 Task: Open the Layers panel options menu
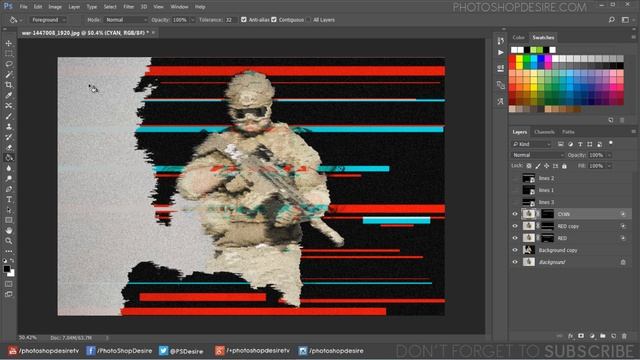click(x=633, y=132)
